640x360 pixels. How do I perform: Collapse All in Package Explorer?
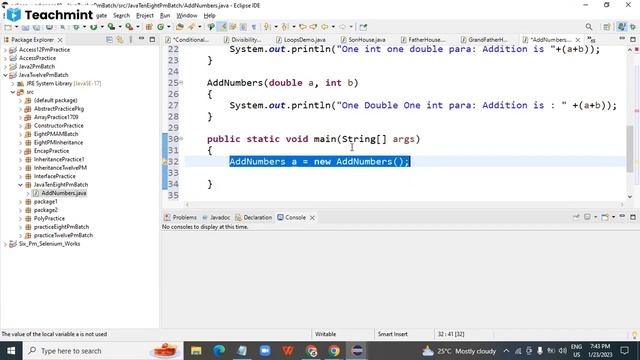109,40
